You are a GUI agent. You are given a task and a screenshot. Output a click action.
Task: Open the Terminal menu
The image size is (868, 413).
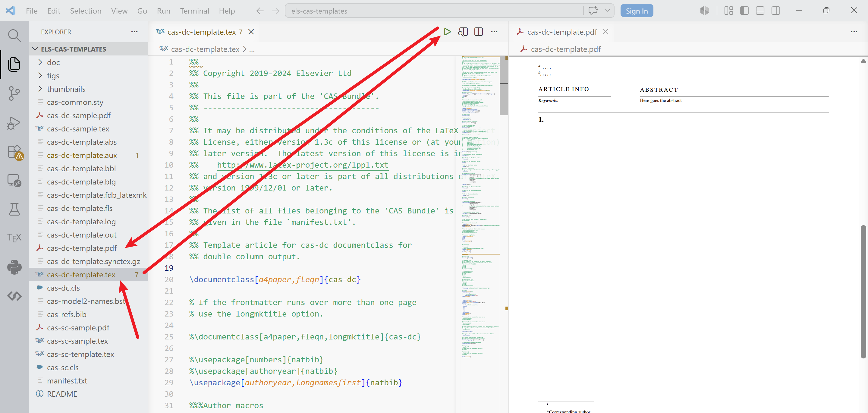tap(194, 11)
